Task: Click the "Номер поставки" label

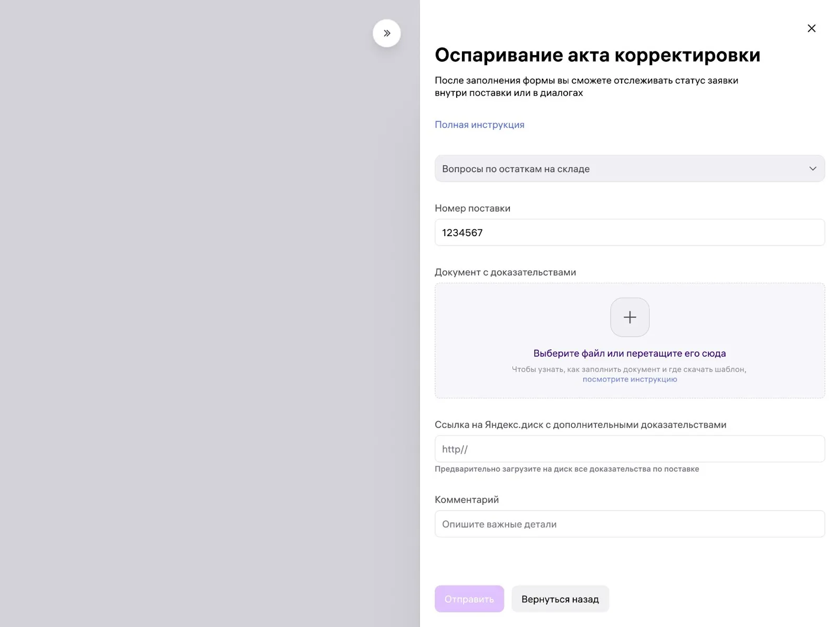Action: point(472,208)
